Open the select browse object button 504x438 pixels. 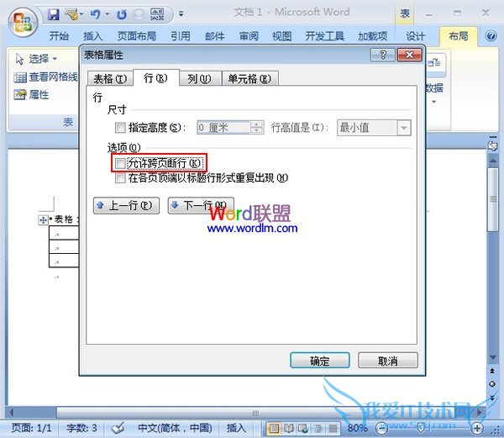pos(492,384)
